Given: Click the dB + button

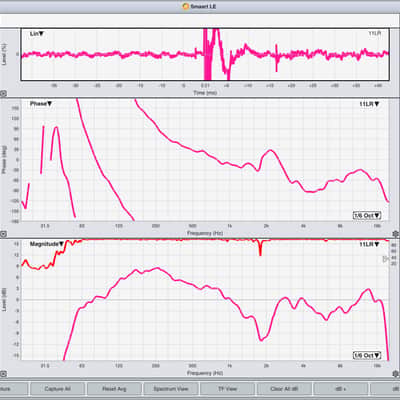Looking at the screenshot, I should (341, 389).
